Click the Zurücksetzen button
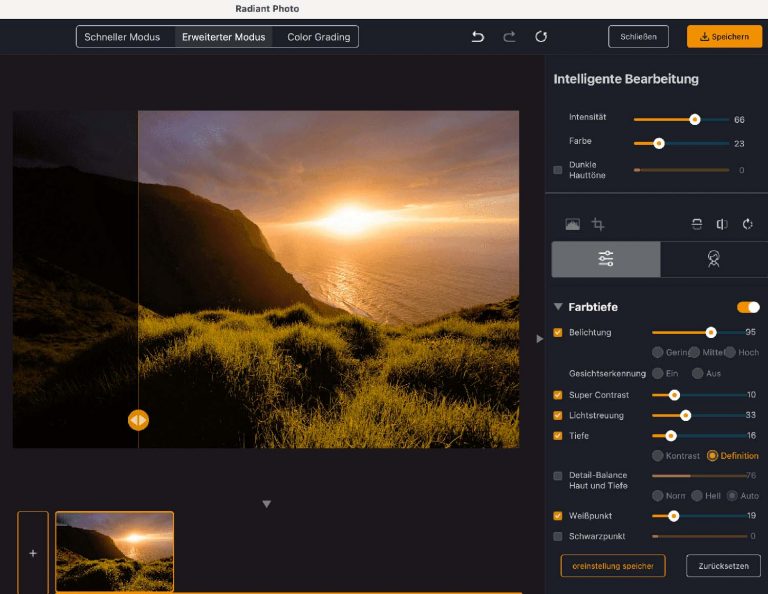Screen dimensions: 768x594 coord(723,566)
